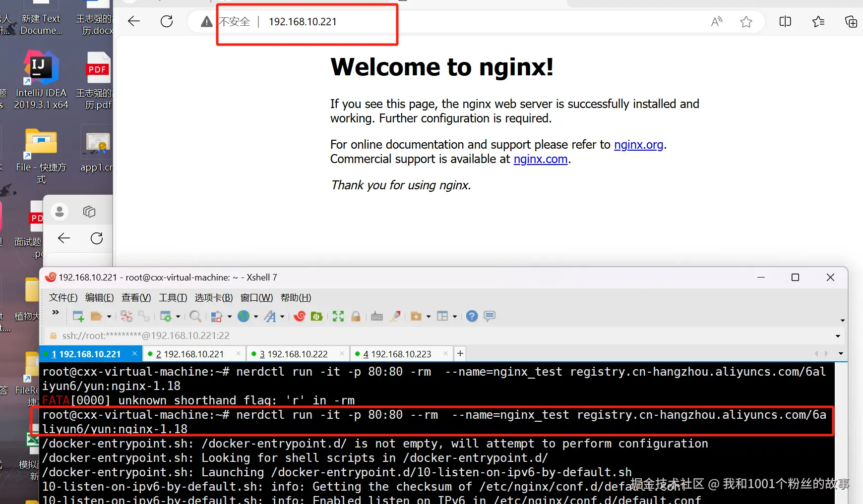Click the Xshell disconnect icon
Viewport: 863px width, 504px height.
tap(126, 316)
